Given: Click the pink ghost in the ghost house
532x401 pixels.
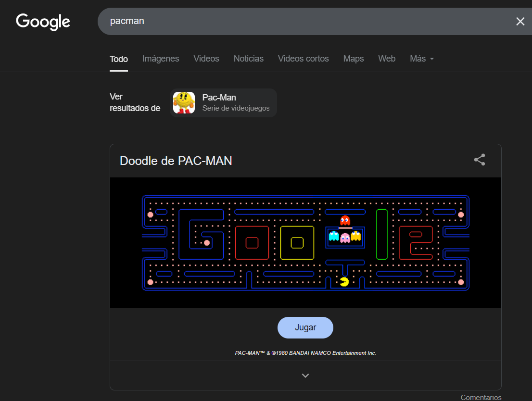Looking at the screenshot, I should (345, 238).
